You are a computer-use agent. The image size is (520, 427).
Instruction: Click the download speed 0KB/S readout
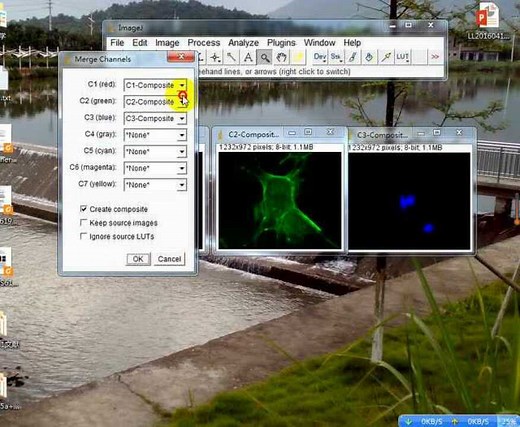point(431,422)
